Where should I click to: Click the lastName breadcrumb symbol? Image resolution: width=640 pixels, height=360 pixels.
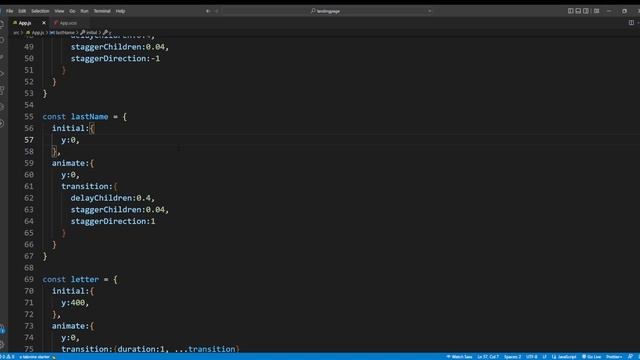click(62, 33)
